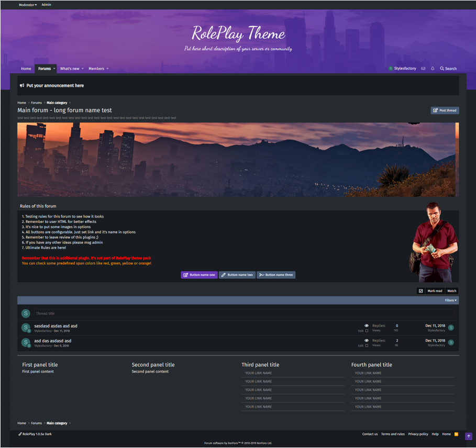
Task: Click the Home link in the footer
Action: point(446,434)
